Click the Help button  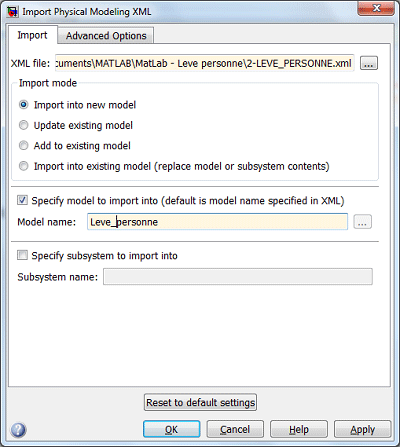299,429
